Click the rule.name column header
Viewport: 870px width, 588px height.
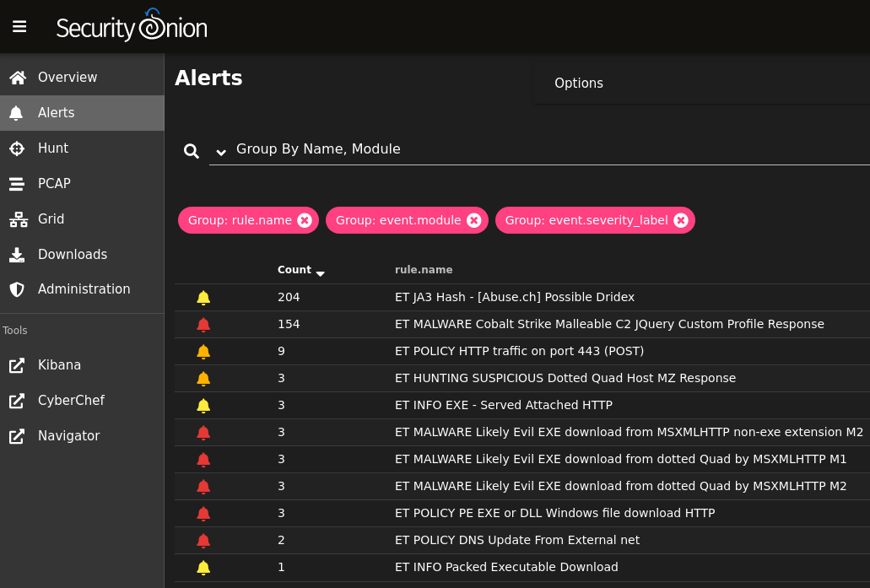click(x=424, y=270)
